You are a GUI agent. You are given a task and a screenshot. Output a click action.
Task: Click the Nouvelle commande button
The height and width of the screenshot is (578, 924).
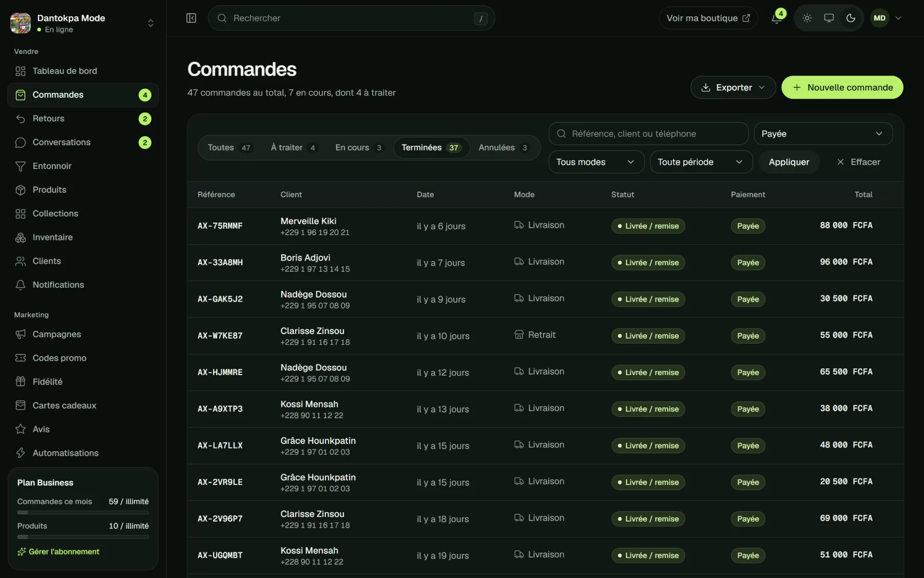tap(842, 87)
